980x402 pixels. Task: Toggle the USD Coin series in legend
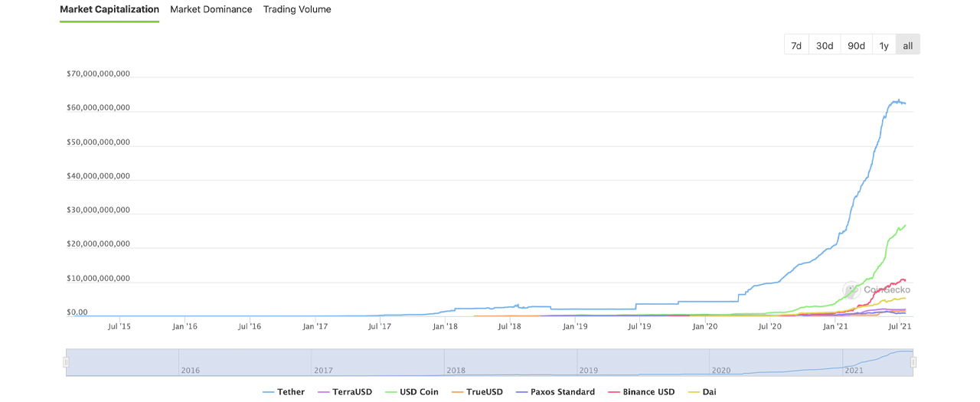[x=411, y=392]
